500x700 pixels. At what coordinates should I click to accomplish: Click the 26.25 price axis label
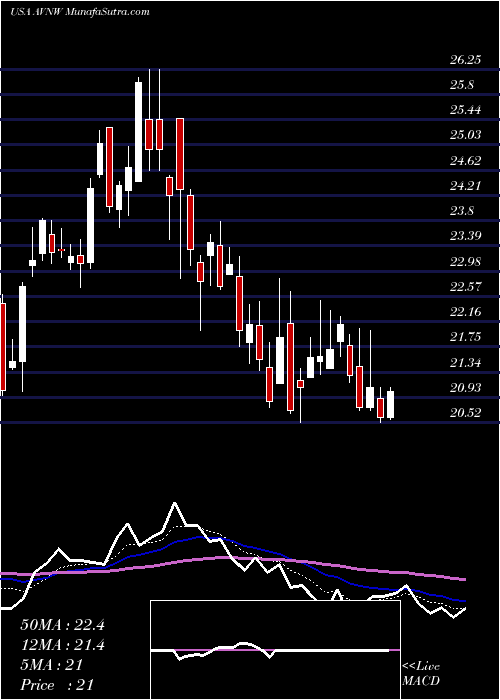pos(465,60)
